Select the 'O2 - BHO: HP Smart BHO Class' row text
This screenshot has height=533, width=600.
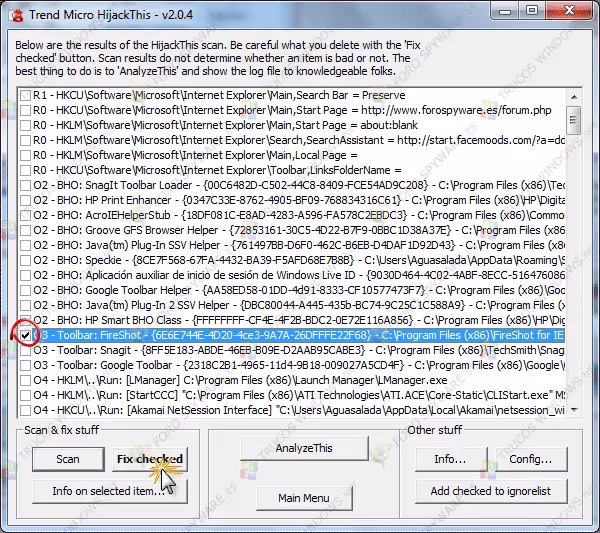299,320
